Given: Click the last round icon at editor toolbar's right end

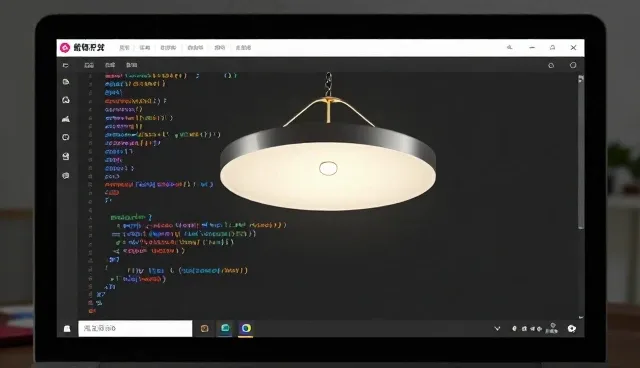Looking at the screenshot, I should point(573,65).
